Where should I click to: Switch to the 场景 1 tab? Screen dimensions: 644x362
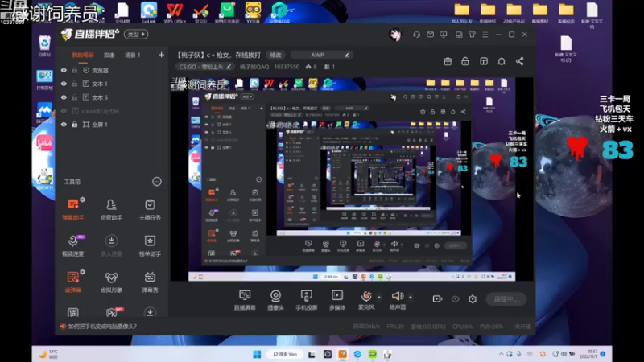pos(132,55)
